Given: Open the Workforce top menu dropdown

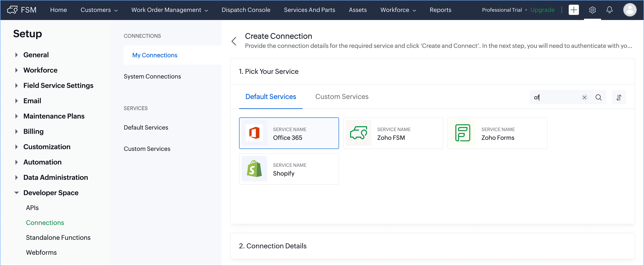Looking at the screenshot, I should (x=398, y=10).
